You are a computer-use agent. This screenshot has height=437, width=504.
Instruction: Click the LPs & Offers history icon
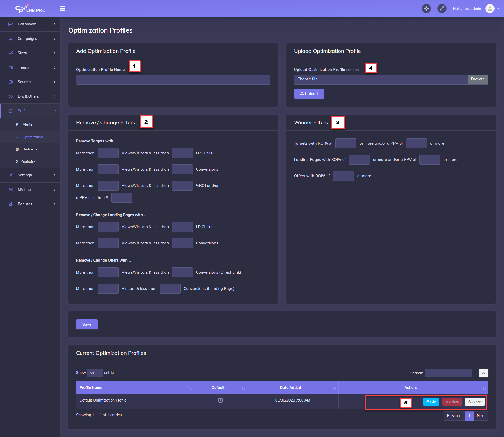coord(11,96)
